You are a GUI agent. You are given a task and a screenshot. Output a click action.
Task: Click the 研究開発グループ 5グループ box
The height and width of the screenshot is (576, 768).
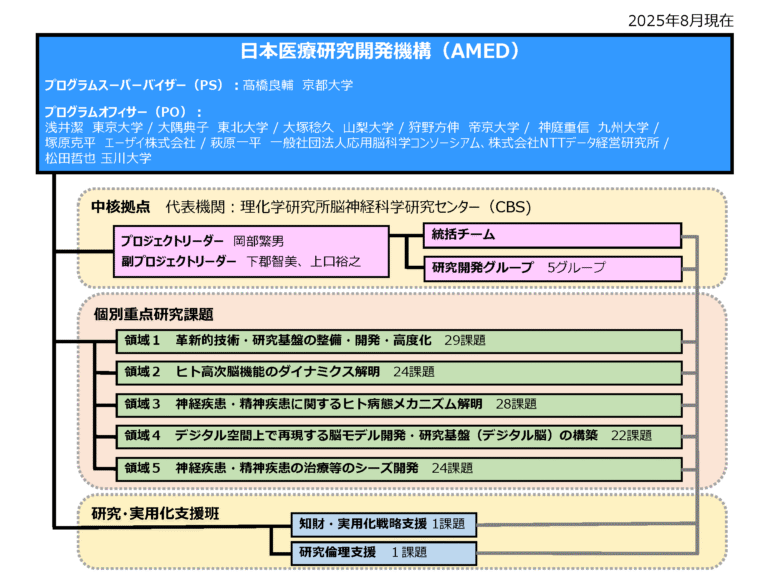click(x=552, y=268)
